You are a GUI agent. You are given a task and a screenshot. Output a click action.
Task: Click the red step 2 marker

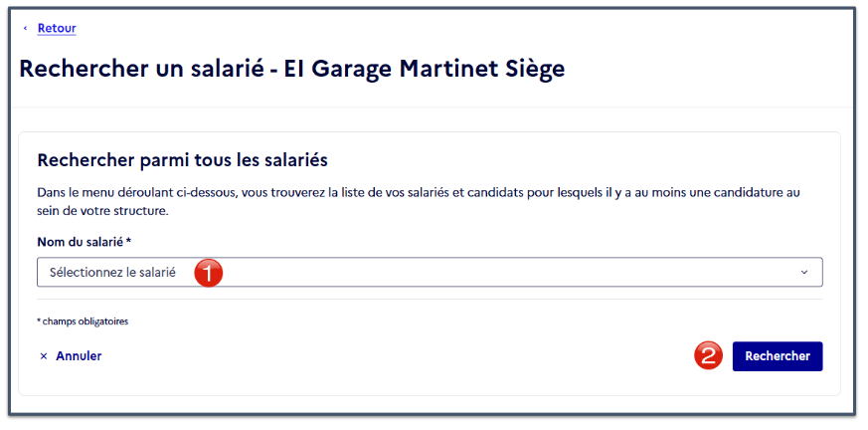coord(709,356)
